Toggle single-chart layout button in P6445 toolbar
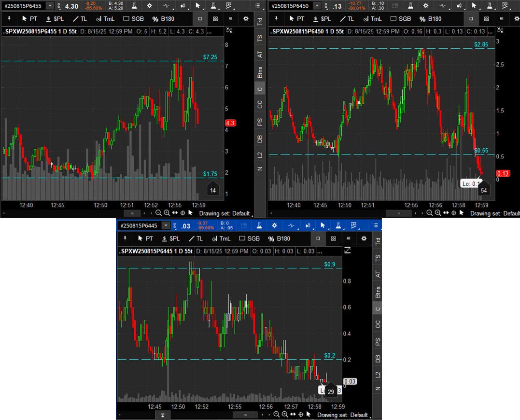 pos(318,238)
